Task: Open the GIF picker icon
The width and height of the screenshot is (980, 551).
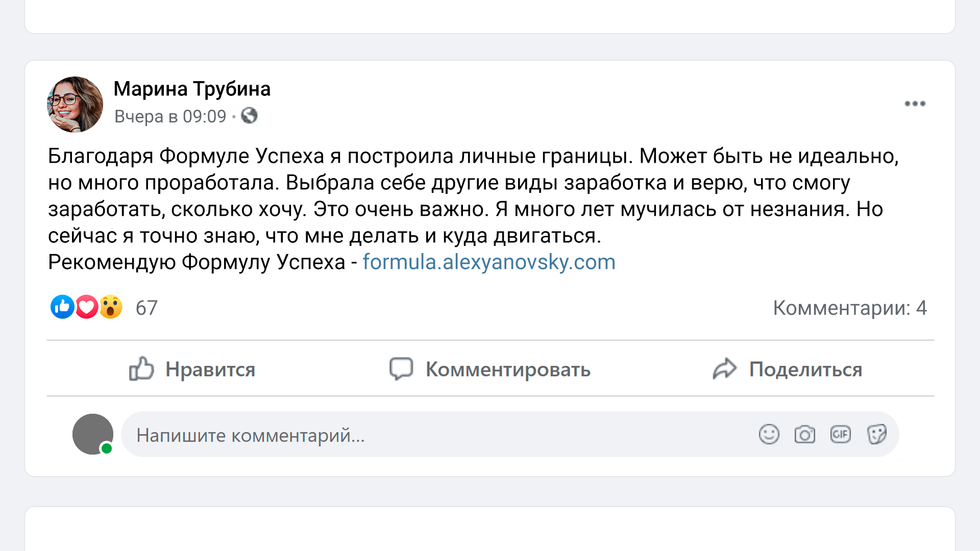Action: [x=840, y=435]
